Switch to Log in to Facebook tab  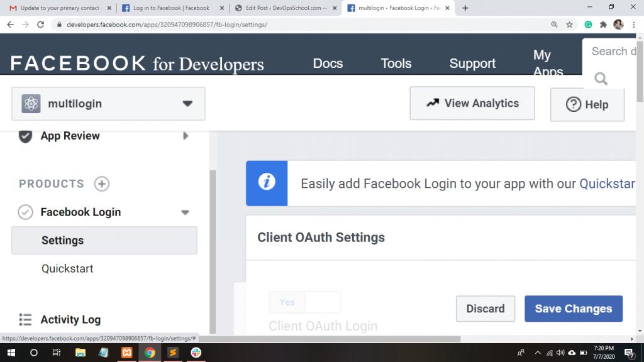tap(172, 8)
